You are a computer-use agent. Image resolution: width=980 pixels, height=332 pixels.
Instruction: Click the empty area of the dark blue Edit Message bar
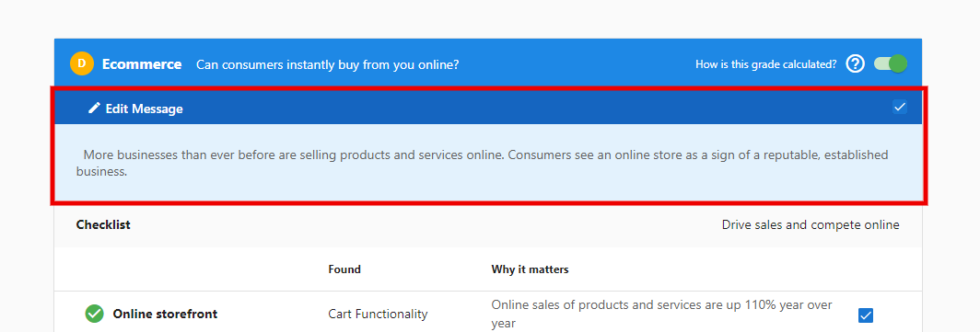pyautogui.click(x=538, y=109)
